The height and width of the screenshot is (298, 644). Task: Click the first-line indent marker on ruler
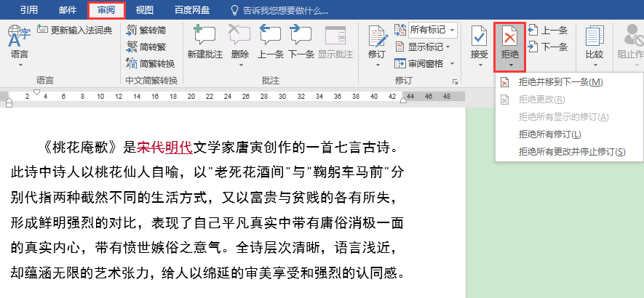coord(36,92)
